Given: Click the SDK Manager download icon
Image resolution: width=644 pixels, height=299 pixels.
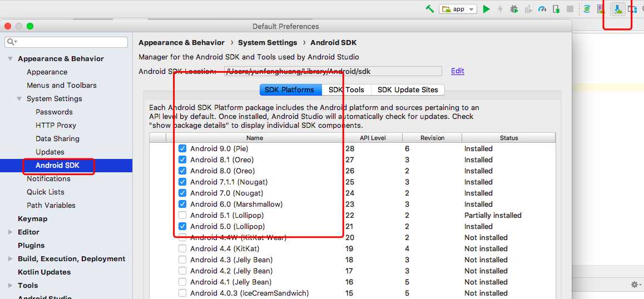Looking at the screenshot, I should pos(618,9).
